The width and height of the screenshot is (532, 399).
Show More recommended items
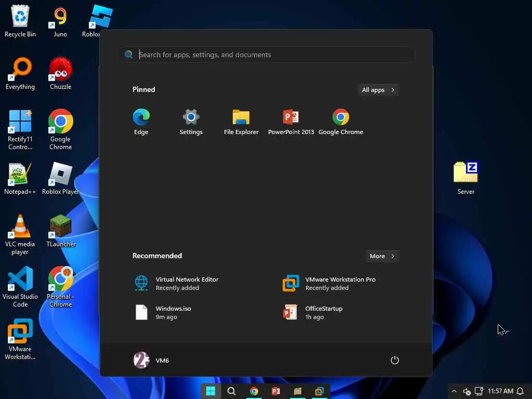point(382,256)
